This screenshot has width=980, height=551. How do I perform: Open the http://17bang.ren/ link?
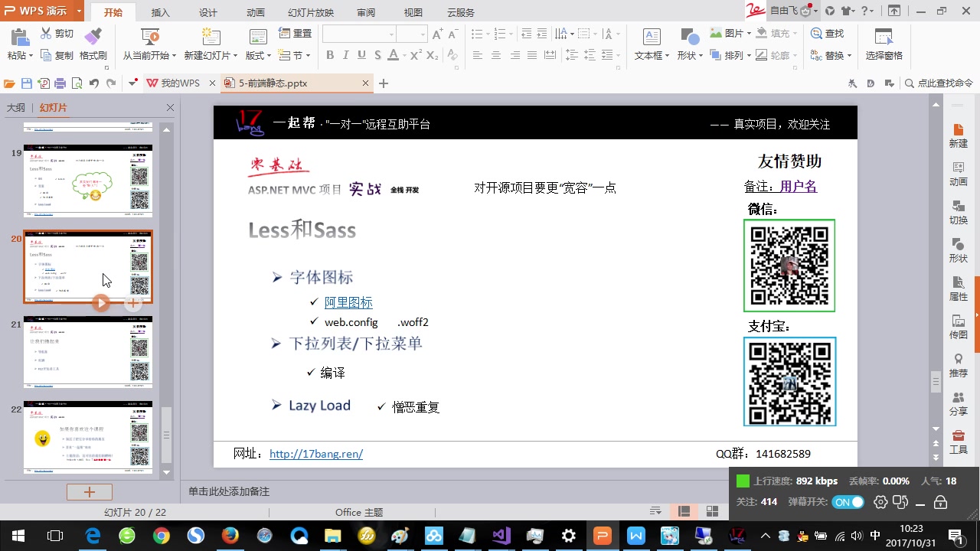click(x=316, y=454)
